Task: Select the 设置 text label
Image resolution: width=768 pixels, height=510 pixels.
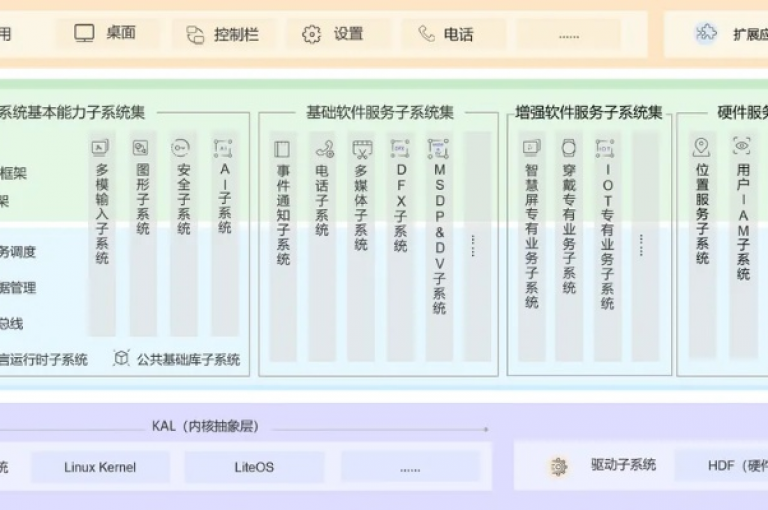Action: 348,34
